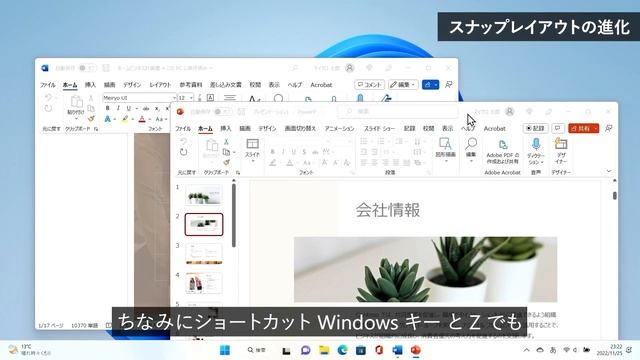Click the Copy icon in PowerPoint's clipboard group
This screenshot has height=360, width=640.
(x=226, y=152)
